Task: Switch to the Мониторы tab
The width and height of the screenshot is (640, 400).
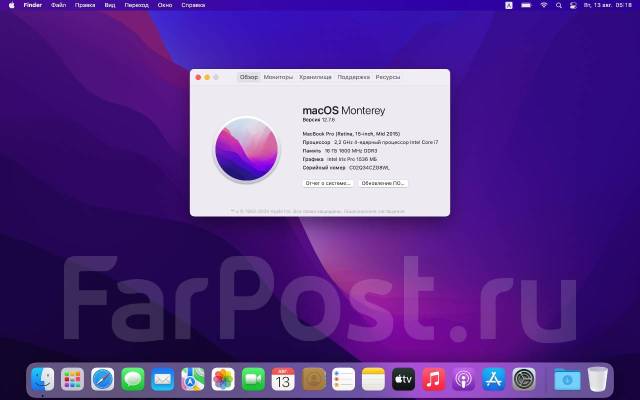Action: (278, 77)
